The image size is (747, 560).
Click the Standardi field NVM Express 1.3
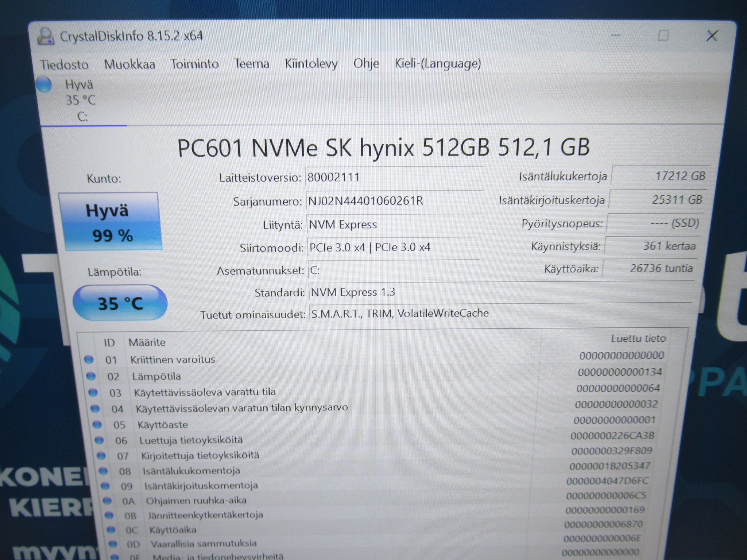(501, 292)
